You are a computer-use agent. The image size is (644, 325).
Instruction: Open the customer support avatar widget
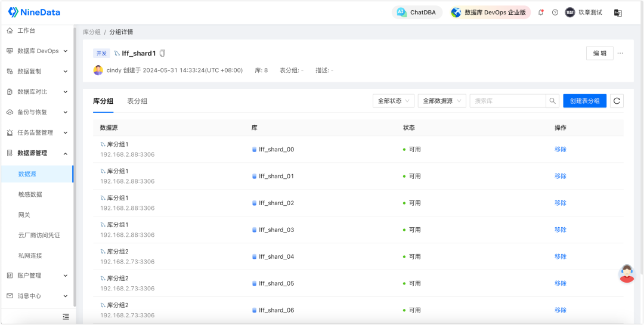(627, 274)
